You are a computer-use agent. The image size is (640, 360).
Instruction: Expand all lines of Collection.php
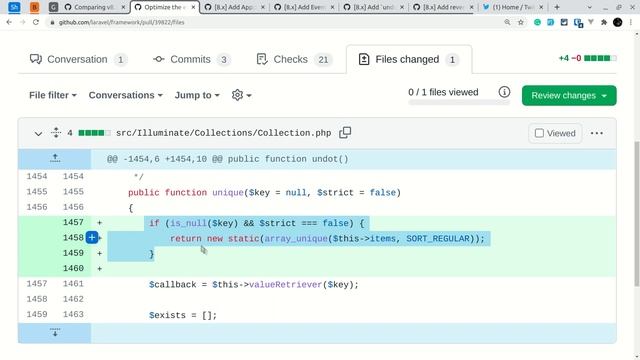tap(56, 133)
